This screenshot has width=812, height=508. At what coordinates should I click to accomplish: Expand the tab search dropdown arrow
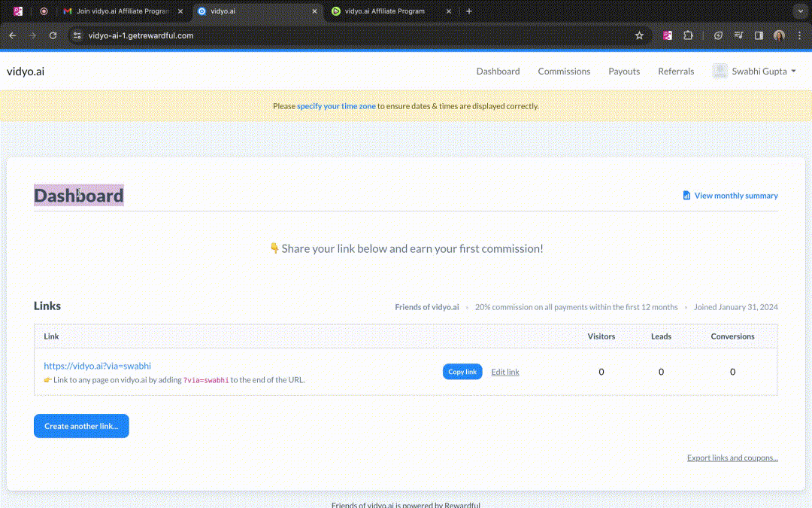(800, 11)
